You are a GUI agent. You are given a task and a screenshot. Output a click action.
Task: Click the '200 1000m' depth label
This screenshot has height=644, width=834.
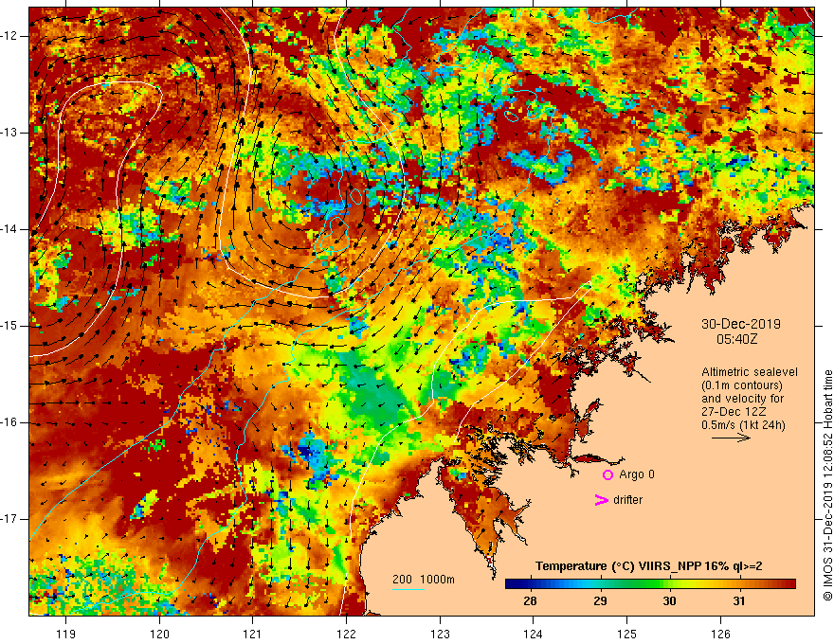pos(424,580)
